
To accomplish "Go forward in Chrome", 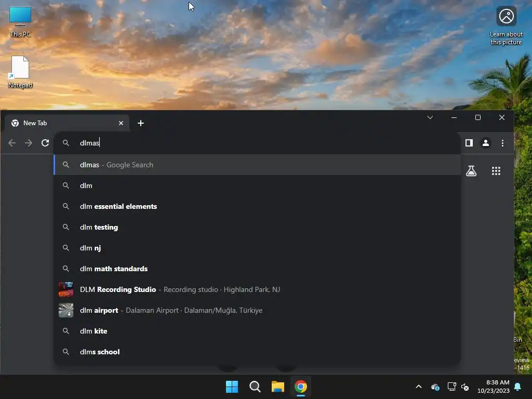I will [29, 143].
